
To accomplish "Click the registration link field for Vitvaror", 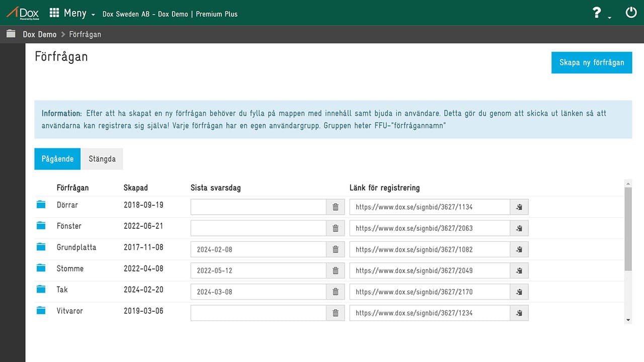I will (x=430, y=313).
